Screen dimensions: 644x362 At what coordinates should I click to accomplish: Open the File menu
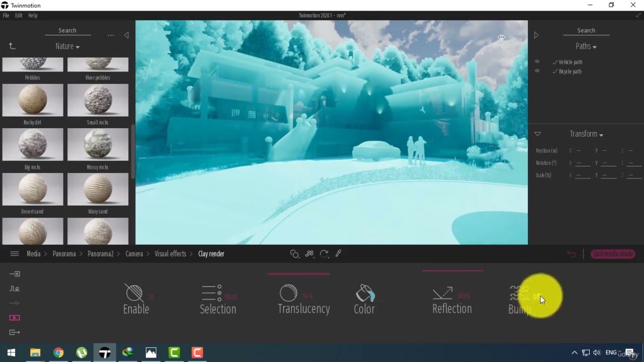[x=6, y=16]
